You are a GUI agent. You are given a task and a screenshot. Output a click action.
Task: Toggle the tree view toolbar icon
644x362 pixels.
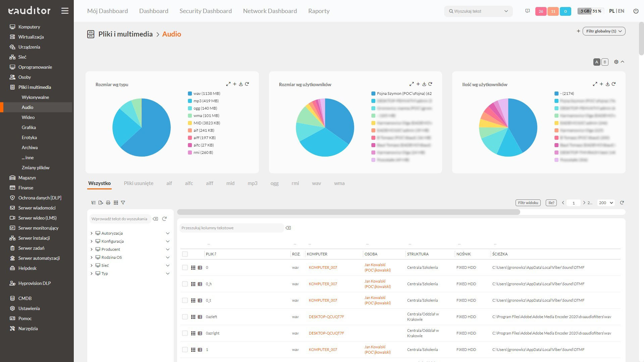point(94,203)
